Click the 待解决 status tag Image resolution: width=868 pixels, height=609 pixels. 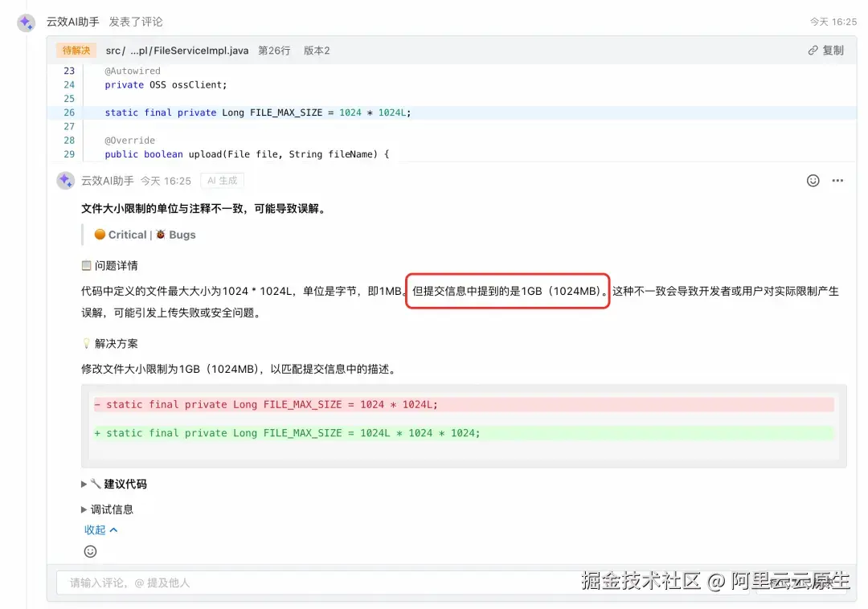pyautogui.click(x=76, y=51)
